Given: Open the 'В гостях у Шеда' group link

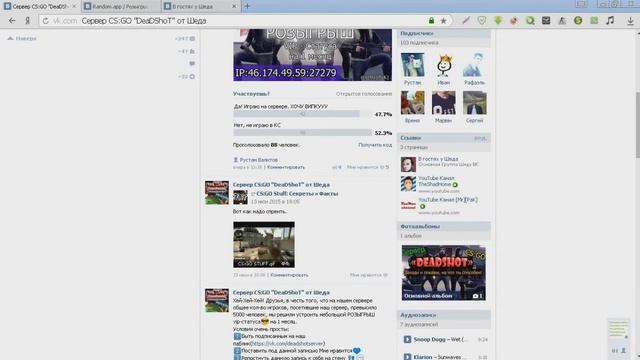Looking at the screenshot, I should tap(438, 159).
